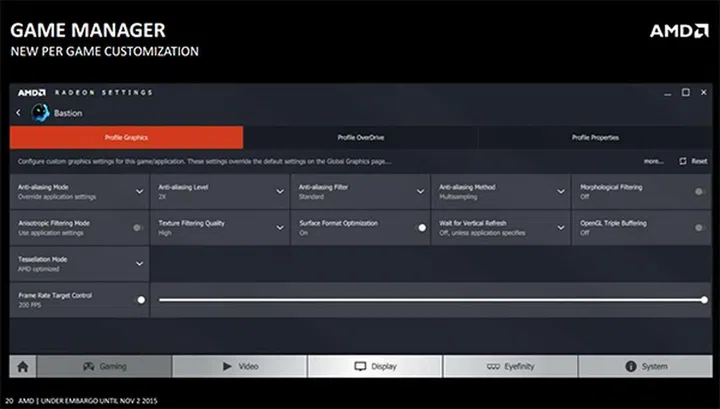Expand the Anti-aliasing Level dropdown
The image size is (720, 409).
[x=280, y=191]
